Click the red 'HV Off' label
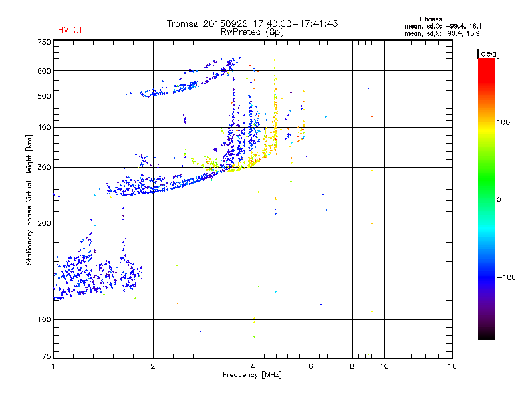The image size is (532, 399). click(72, 30)
